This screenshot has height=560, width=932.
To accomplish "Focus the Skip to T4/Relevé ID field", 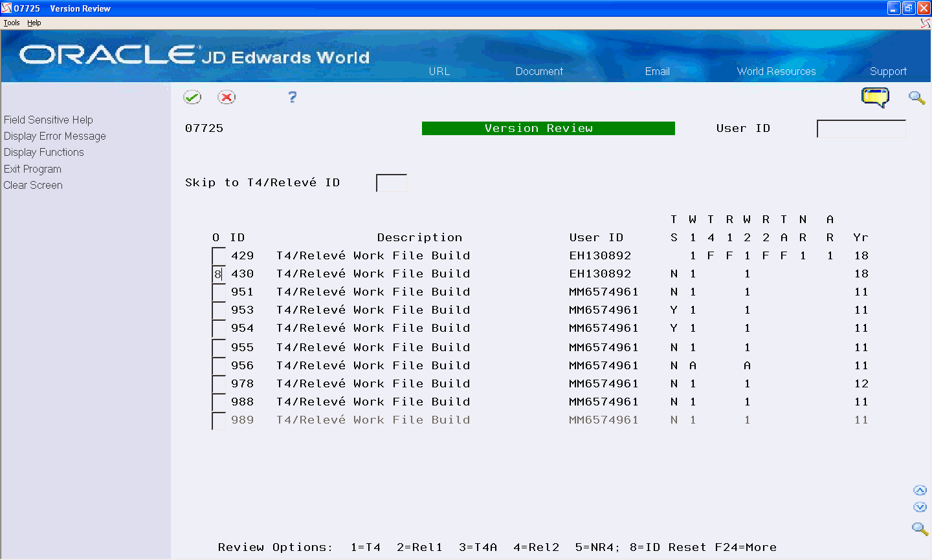I will pyautogui.click(x=392, y=183).
